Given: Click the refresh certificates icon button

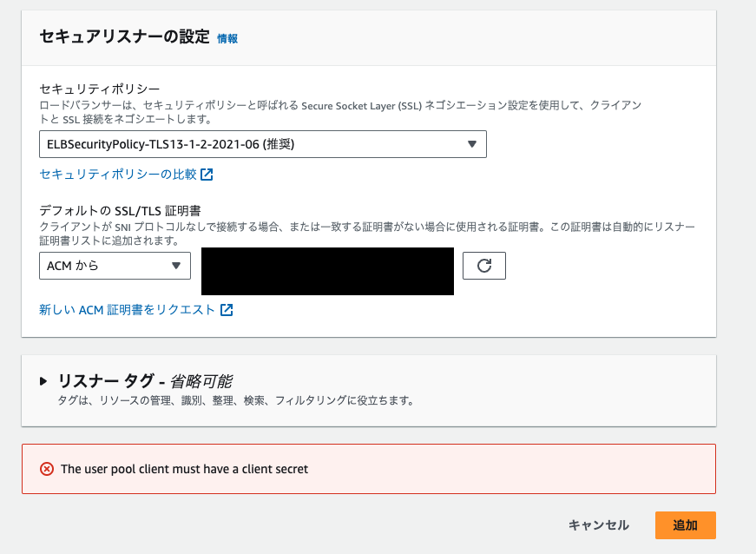Looking at the screenshot, I should pyautogui.click(x=484, y=266).
